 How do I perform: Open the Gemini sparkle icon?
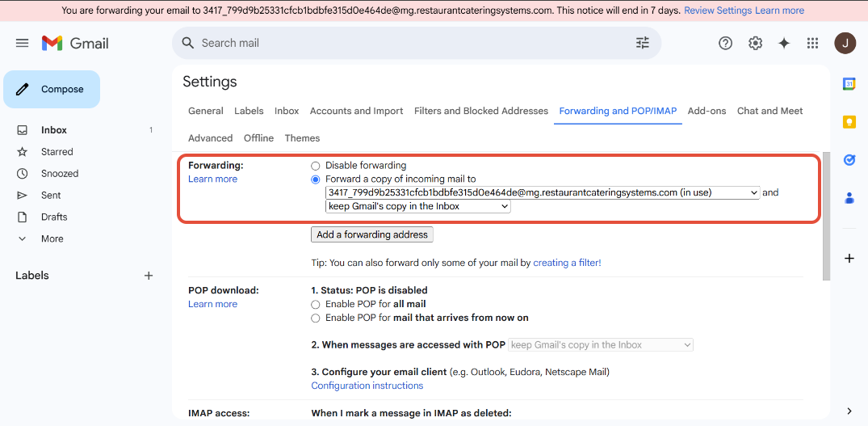784,43
